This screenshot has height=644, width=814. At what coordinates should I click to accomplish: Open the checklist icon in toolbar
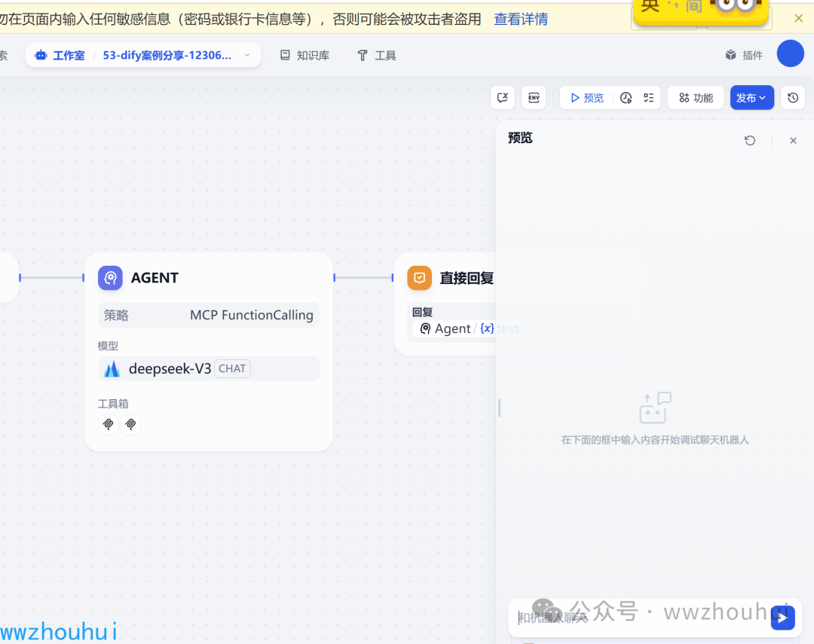point(649,98)
